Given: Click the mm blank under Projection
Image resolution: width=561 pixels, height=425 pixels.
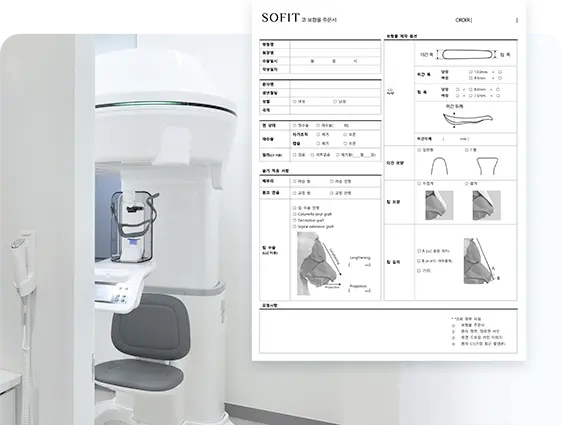Looking at the screenshot, I should [360, 291].
